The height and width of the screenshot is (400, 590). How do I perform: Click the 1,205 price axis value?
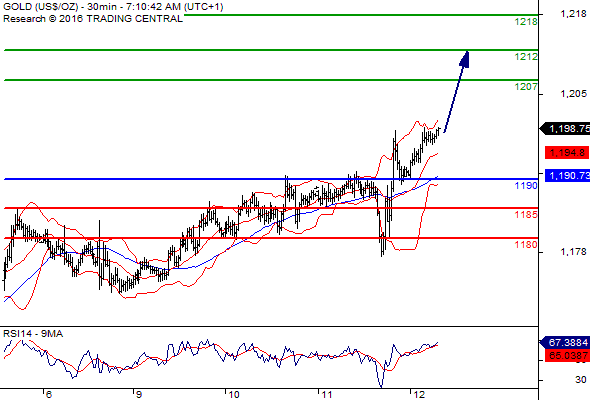(x=573, y=94)
